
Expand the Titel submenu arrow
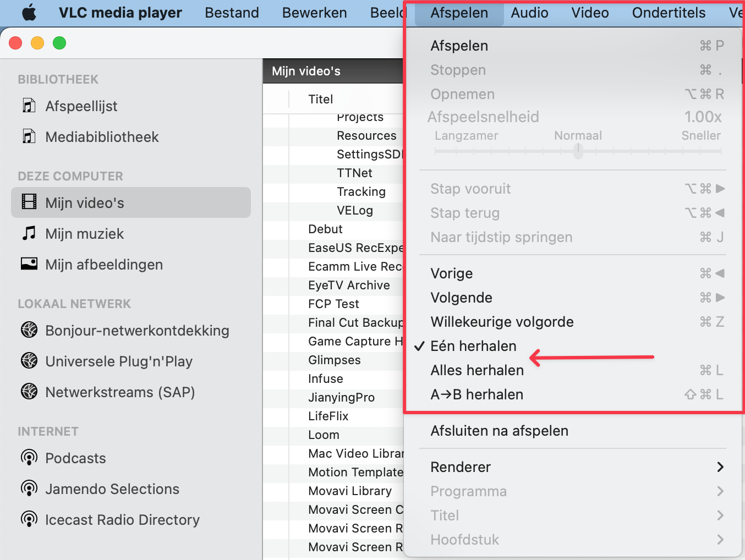pyautogui.click(x=720, y=515)
